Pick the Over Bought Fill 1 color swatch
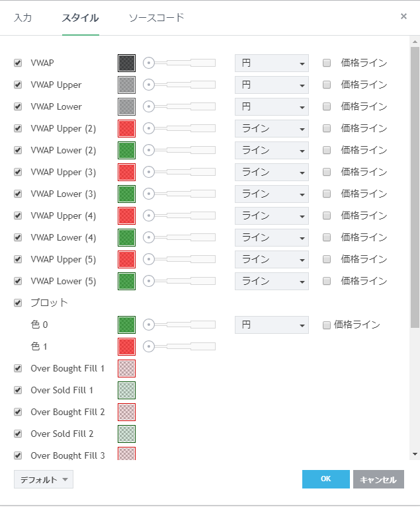420x507 pixels. [126, 368]
